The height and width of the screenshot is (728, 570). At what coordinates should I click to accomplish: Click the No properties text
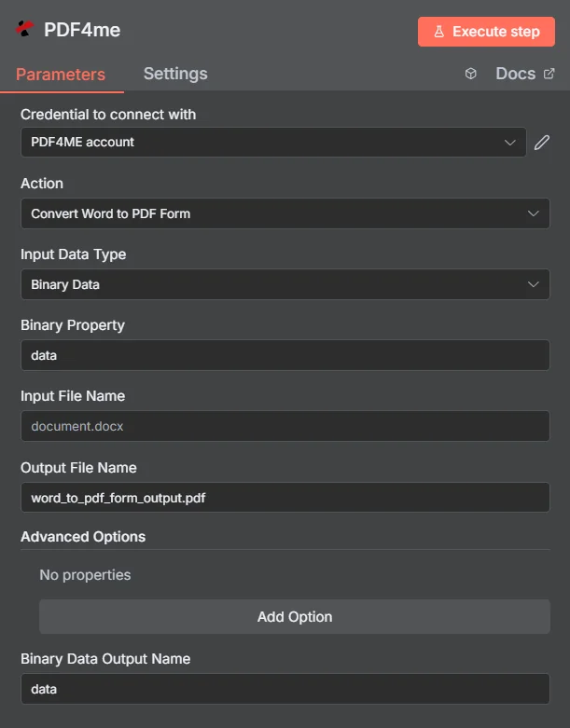pyautogui.click(x=85, y=575)
